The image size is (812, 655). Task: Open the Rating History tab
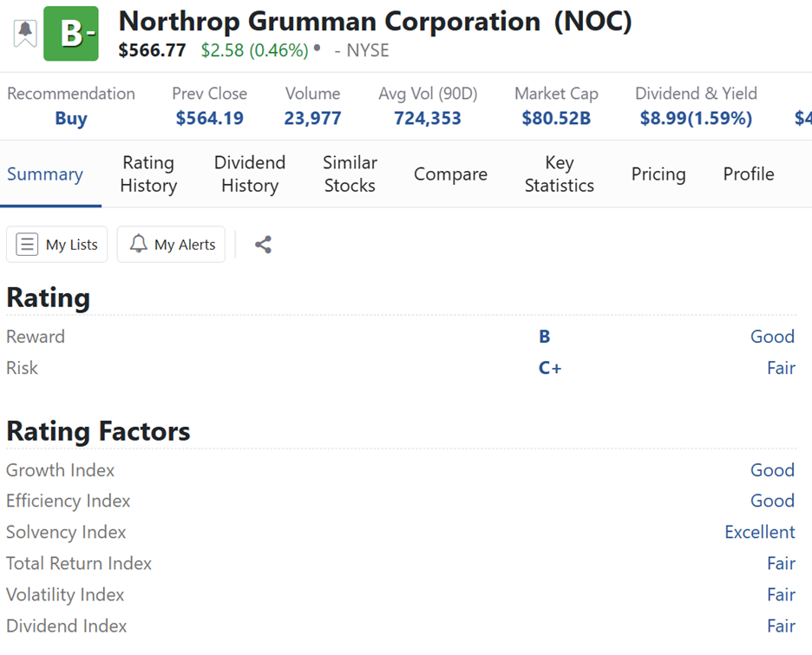[x=148, y=174]
